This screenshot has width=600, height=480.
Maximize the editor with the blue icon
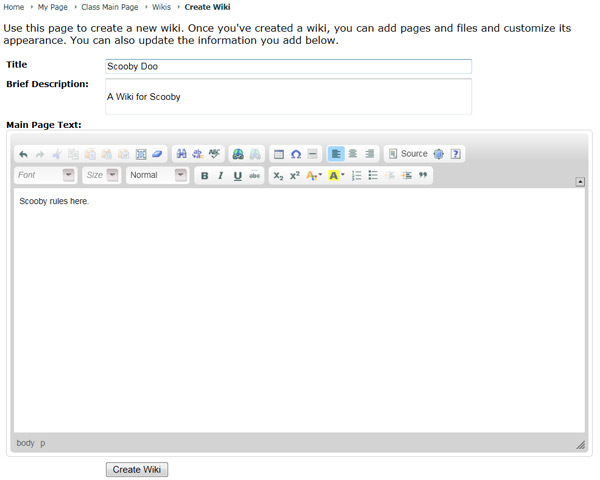tap(439, 154)
